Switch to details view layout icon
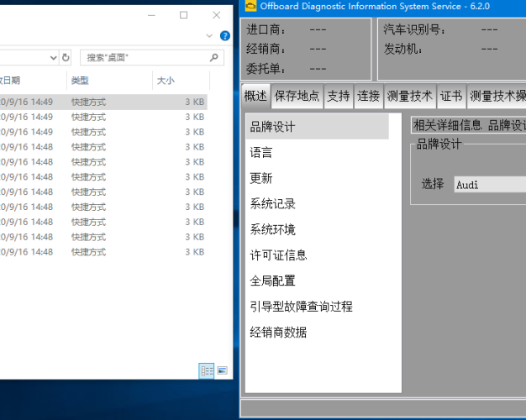 207,370
